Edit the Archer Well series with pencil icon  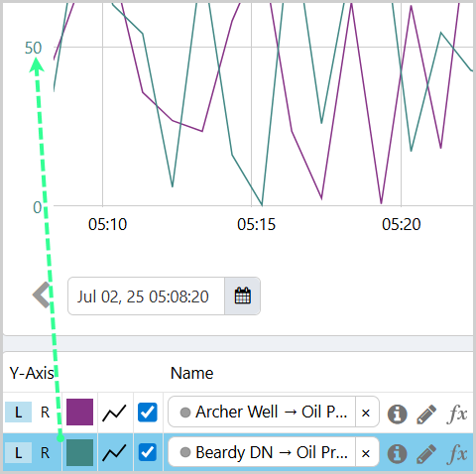pos(426,414)
